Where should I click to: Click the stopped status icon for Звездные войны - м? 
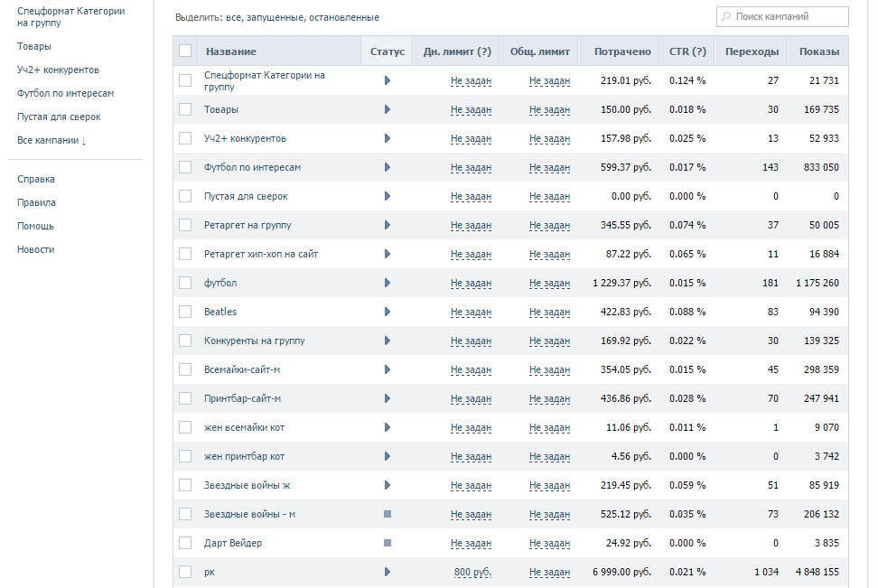click(x=388, y=514)
